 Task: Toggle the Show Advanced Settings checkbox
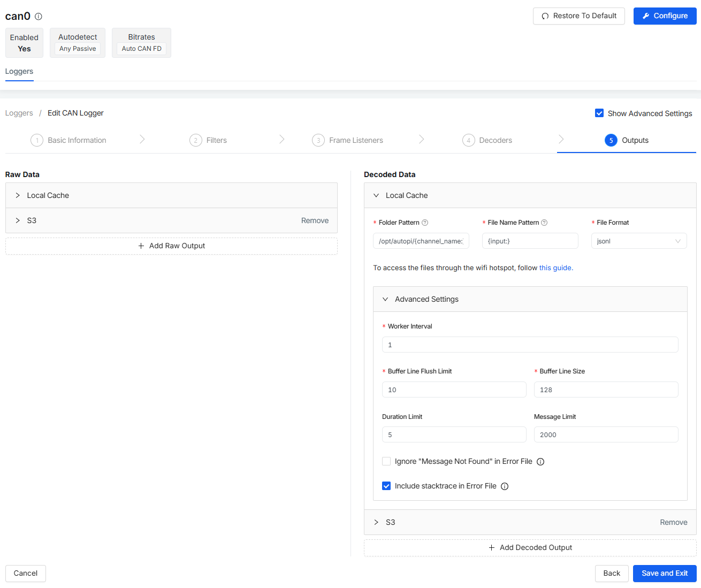coord(599,113)
